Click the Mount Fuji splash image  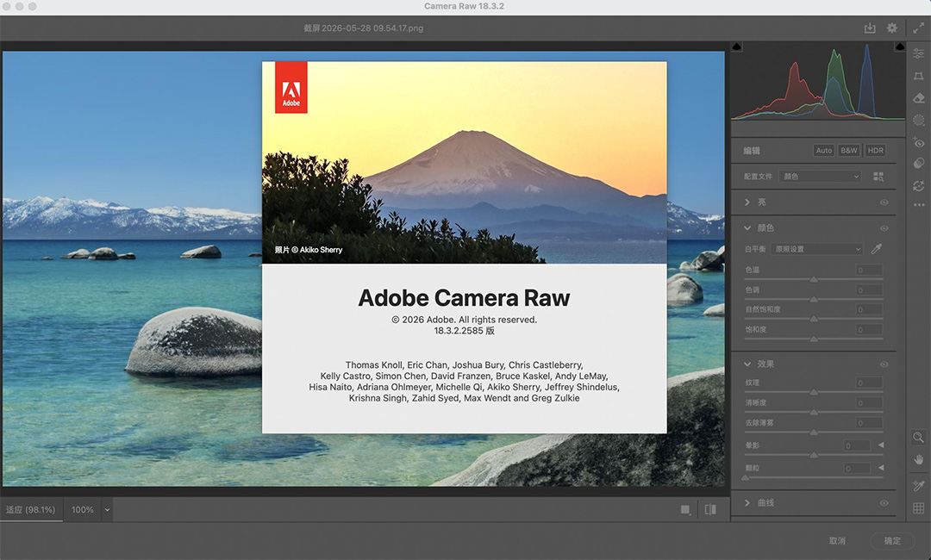click(465, 163)
